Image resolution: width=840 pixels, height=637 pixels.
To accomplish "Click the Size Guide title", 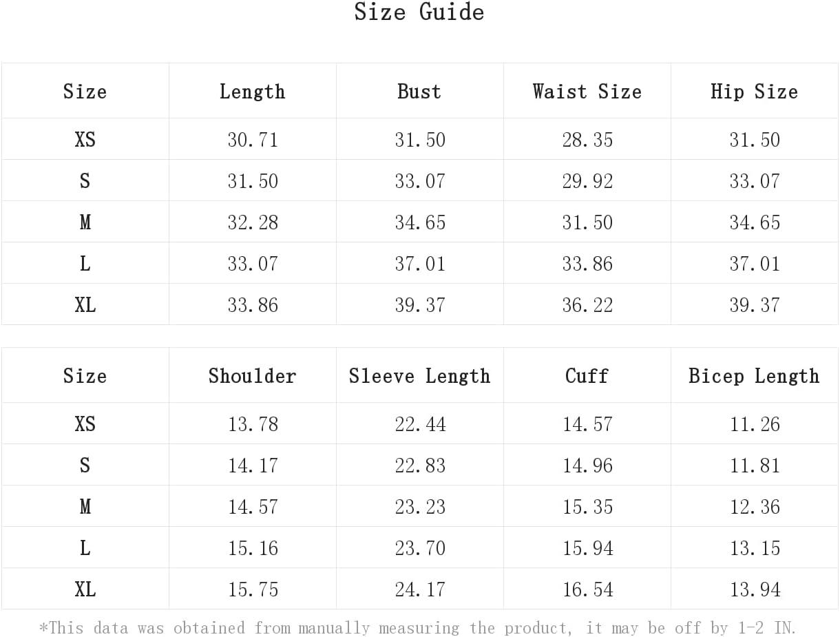I will click(419, 12).
